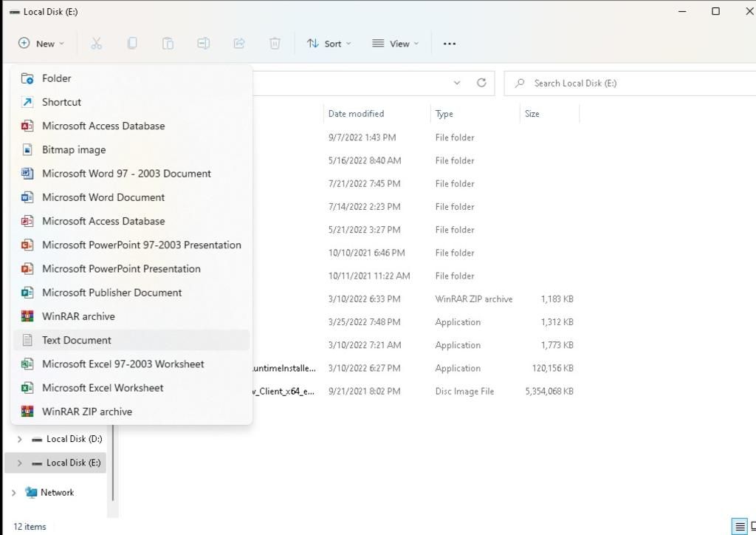Click the Local Disk (D:) drive icon
Viewport: 756px width, 535px height.
pos(37,439)
